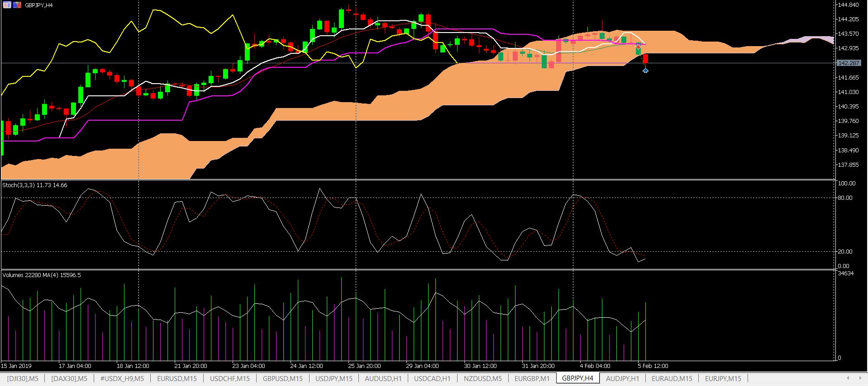Click the 25 Jan 20:00 time label
868x386 pixels.
pos(365,366)
